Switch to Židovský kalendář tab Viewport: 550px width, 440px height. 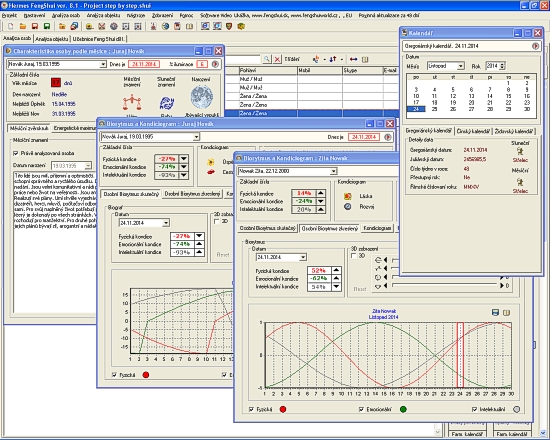514,131
